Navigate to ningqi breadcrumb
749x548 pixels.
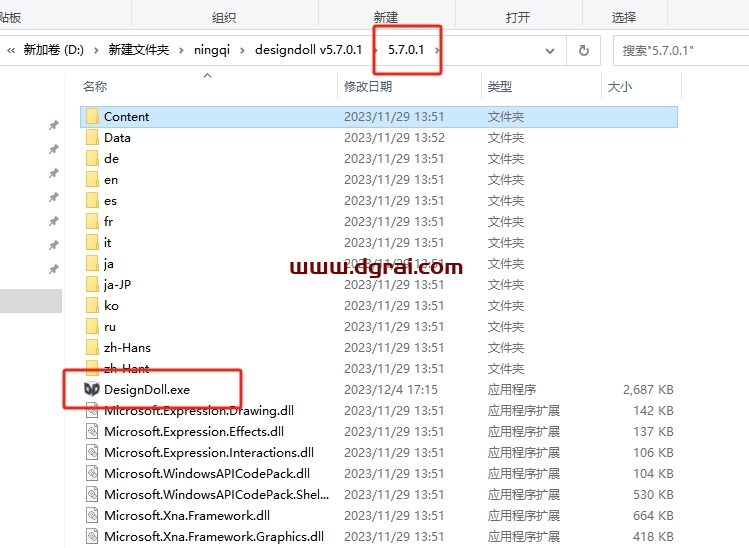[x=212, y=50]
